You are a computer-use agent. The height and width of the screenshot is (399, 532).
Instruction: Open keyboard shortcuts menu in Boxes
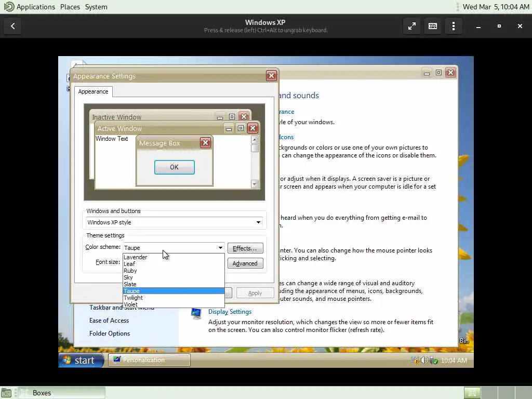(433, 26)
